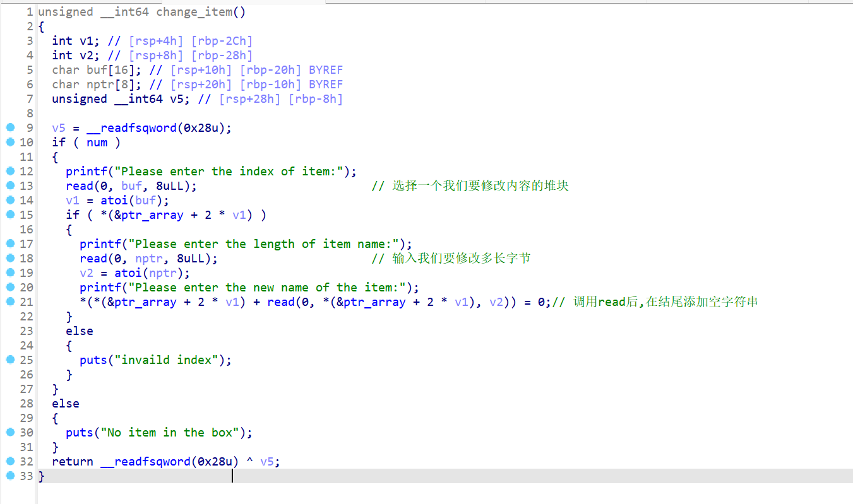Click line number 27 in the gutter
853x504 pixels.
pyautogui.click(x=27, y=389)
